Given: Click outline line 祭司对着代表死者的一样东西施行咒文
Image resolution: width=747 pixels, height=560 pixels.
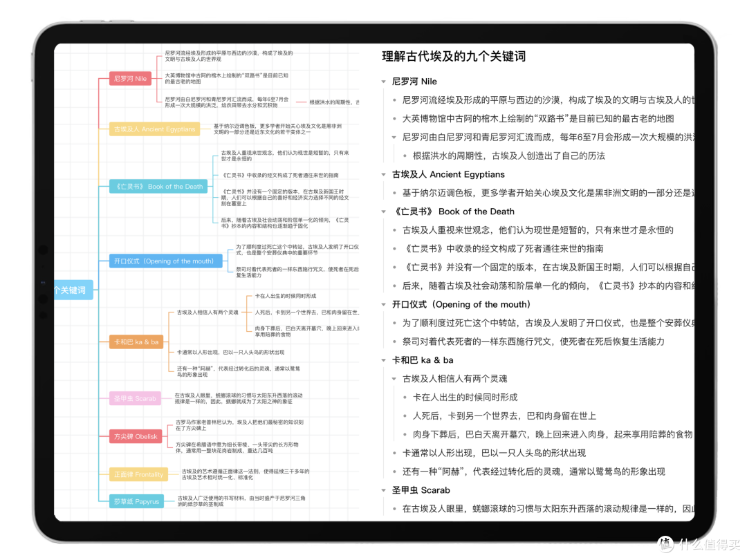Looking at the screenshot, I should pyautogui.click(x=533, y=342).
